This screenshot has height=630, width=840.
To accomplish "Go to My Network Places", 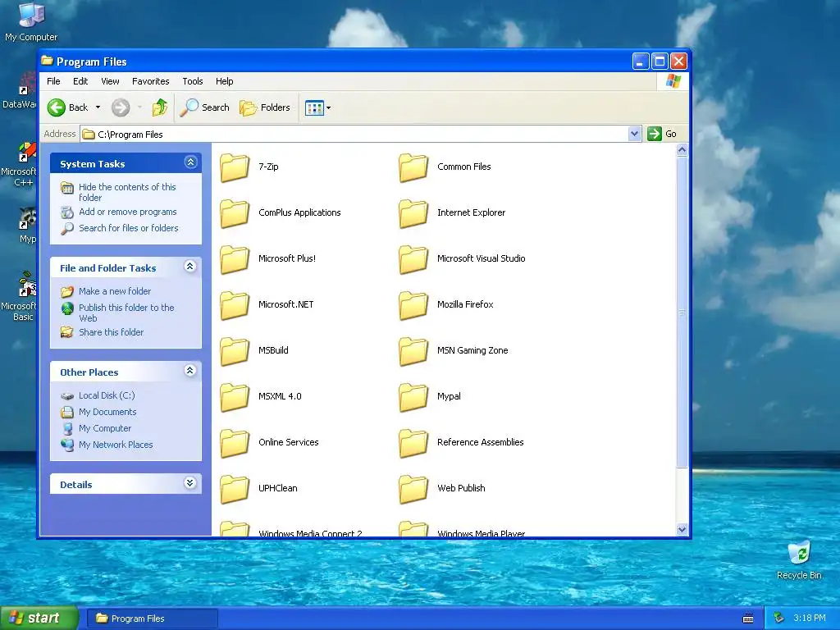I will 116,445.
